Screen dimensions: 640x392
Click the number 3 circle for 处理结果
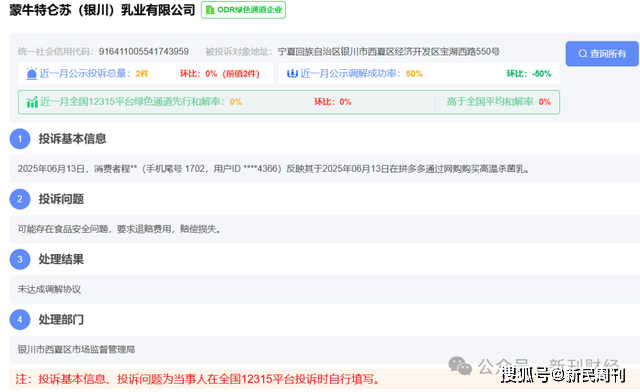(x=20, y=259)
